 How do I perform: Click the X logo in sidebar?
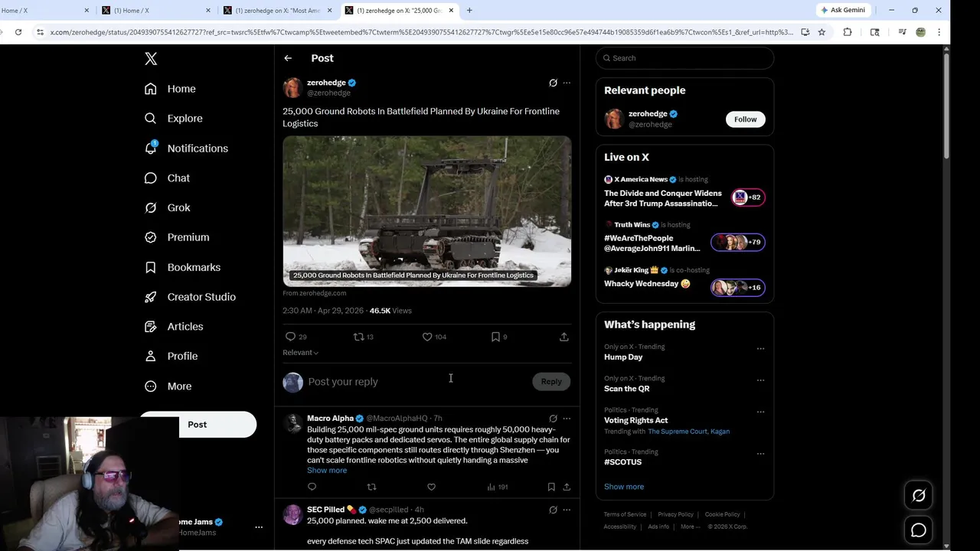click(151, 59)
